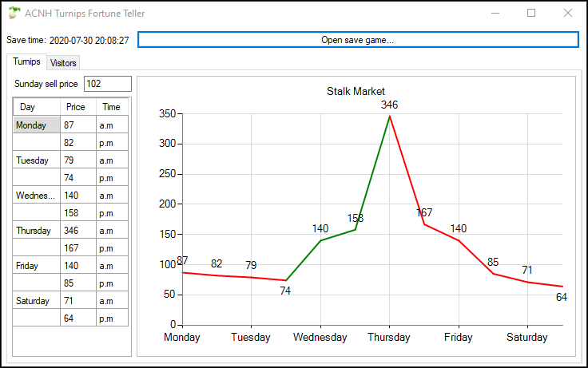Image resolution: width=588 pixels, height=368 pixels.
Task: Click Wednesday label on chart axis
Action: pos(320,337)
